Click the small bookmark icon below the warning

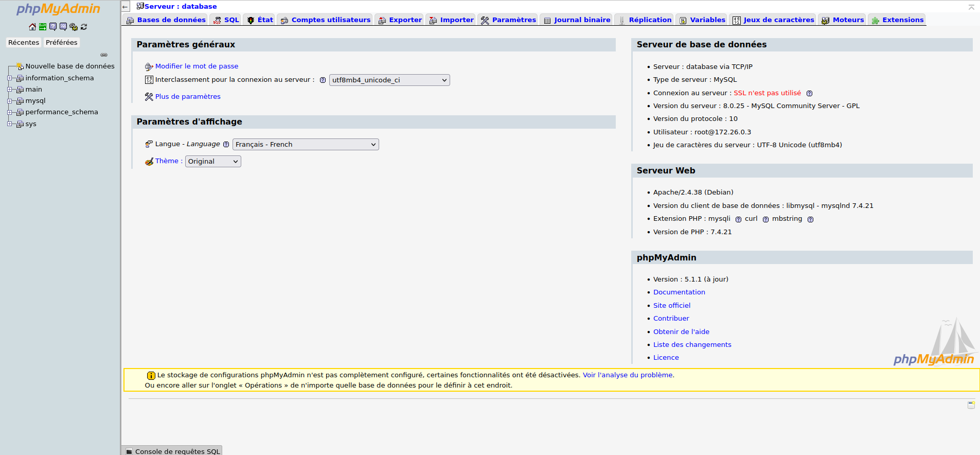coord(971,405)
